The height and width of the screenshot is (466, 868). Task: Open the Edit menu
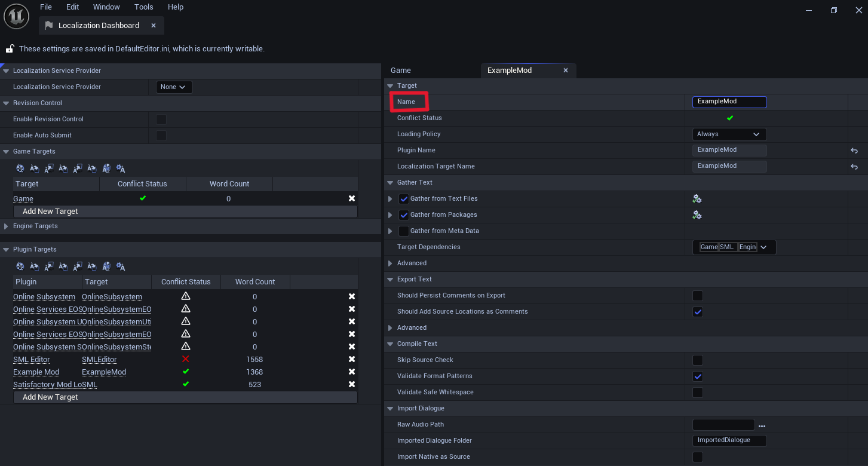point(73,7)
